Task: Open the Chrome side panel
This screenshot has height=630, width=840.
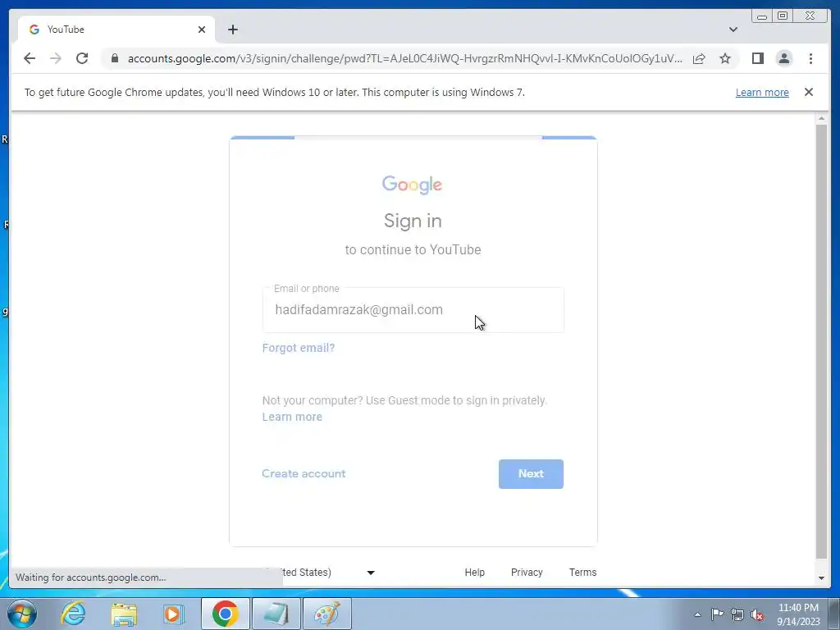Action: coord(757,58)
